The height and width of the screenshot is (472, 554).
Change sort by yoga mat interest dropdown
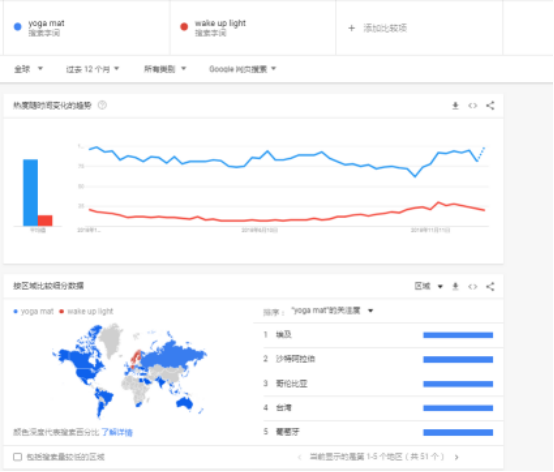(x=332, y=311)
